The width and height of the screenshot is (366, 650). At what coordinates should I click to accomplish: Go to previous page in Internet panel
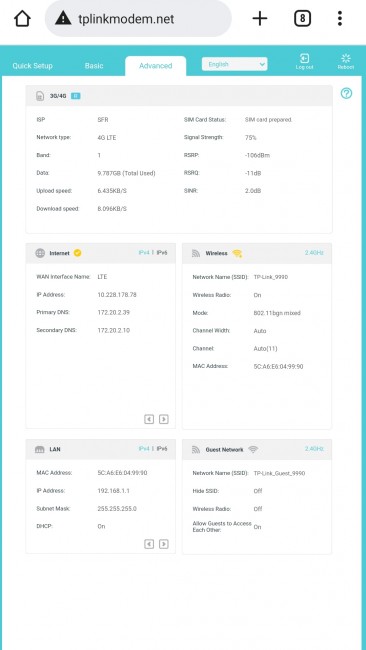pos(149,419)
